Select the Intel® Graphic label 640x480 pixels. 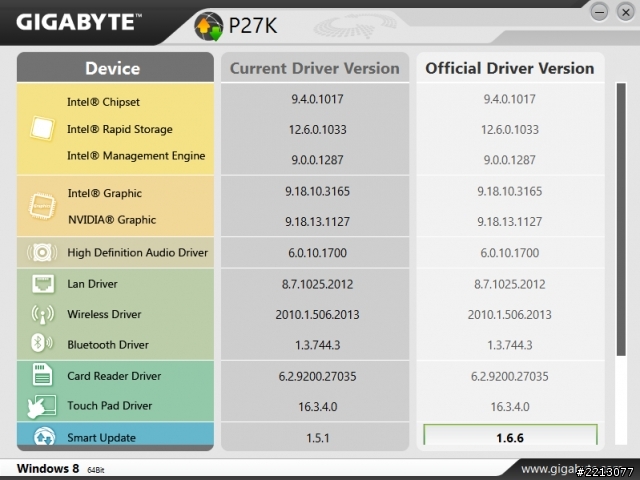pos(105,193)
